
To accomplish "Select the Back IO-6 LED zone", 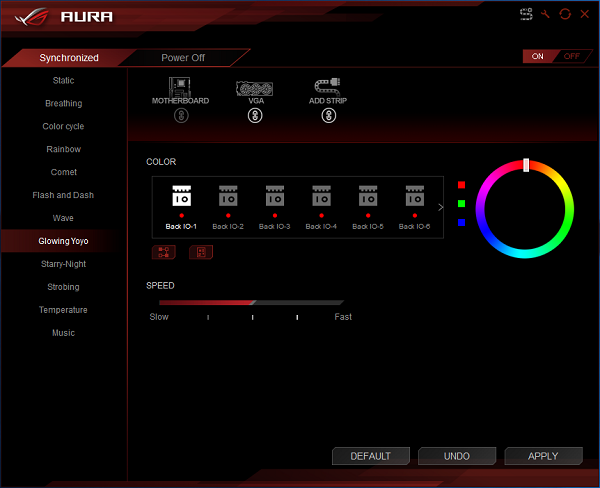I will (415, 207).
